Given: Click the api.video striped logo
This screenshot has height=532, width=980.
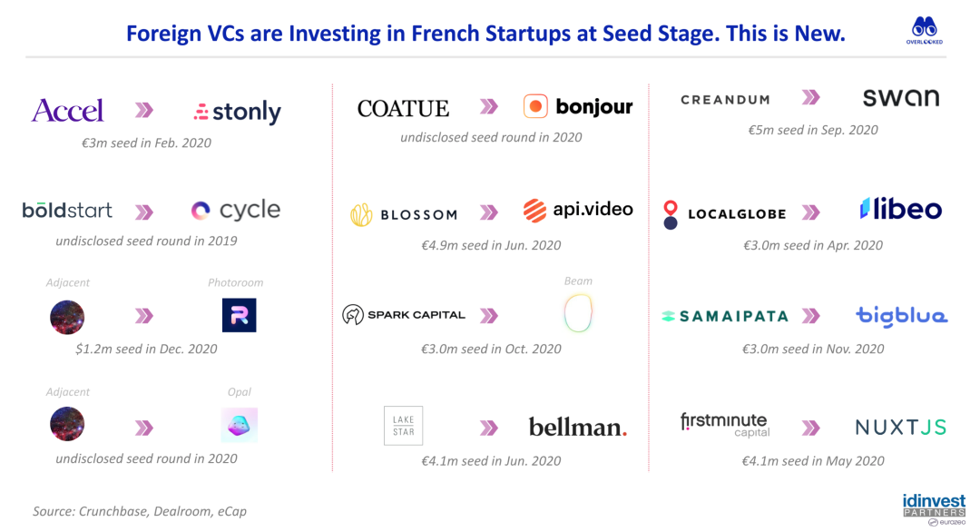Looking at the screenshot, I should (534, 210).
